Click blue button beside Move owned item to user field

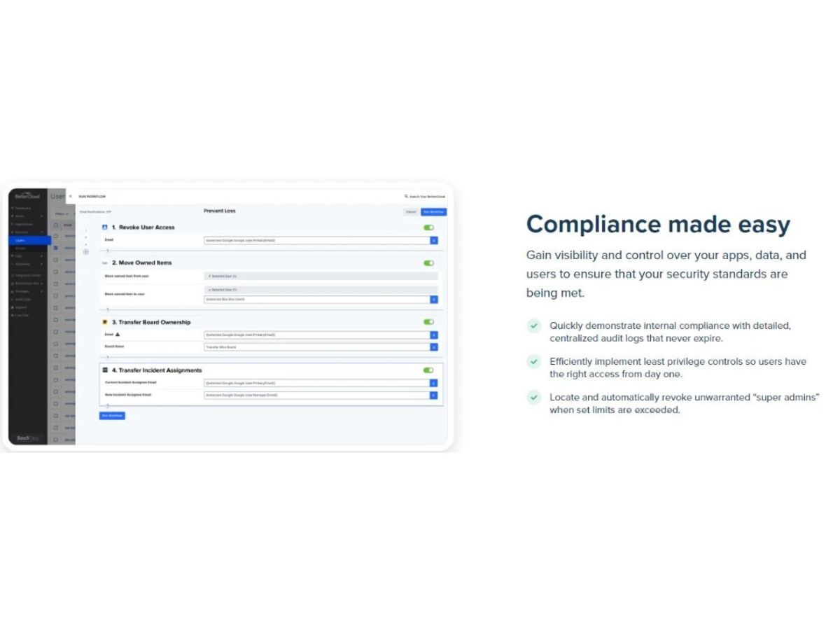434,300
